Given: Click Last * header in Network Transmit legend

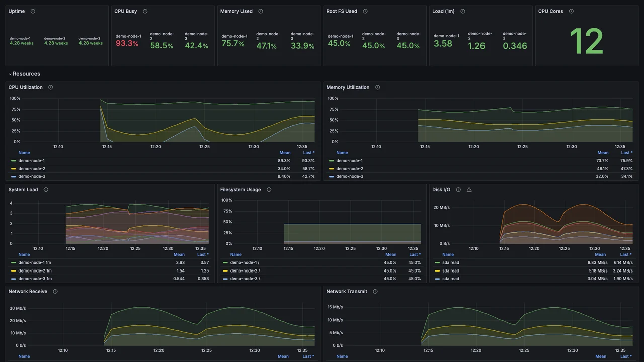Looking at the screenshot, I should click(625, 356).
